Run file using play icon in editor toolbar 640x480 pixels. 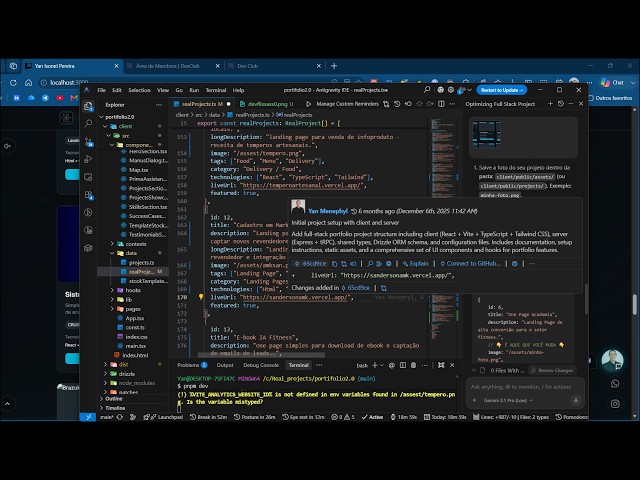click(308, 104)
